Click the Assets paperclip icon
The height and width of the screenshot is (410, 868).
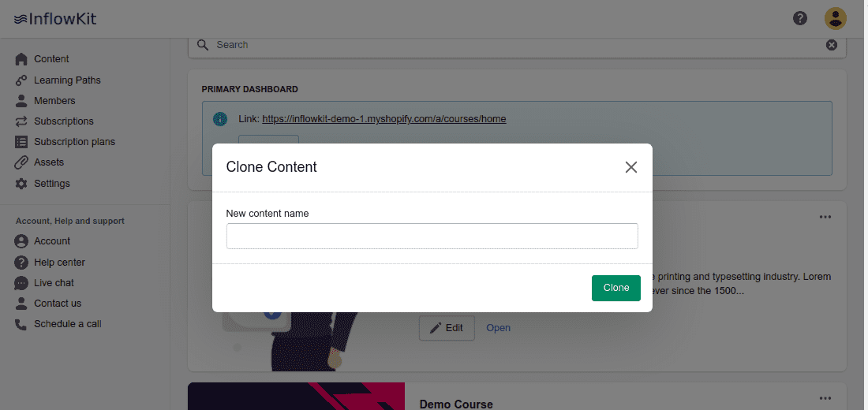click(x=21, y=162)
